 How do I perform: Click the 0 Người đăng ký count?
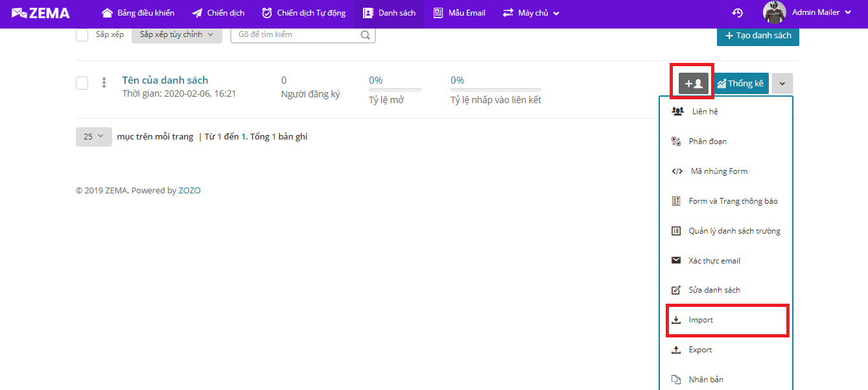pyautogui.click(x=284, y=80)
